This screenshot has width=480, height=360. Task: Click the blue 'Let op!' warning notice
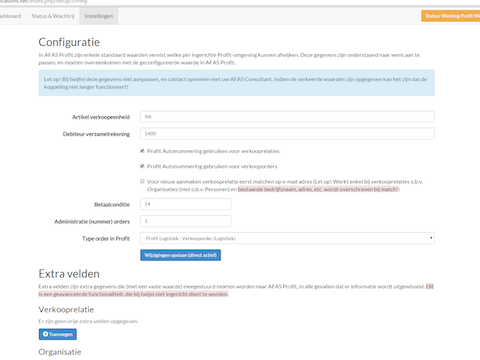coord(237,83)
